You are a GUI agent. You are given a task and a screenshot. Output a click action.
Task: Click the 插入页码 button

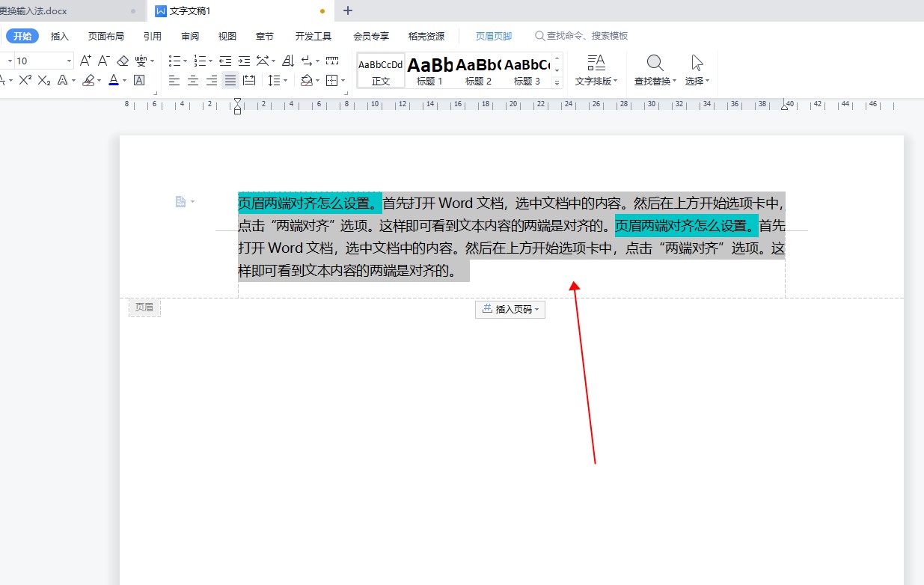click(510, 309)
